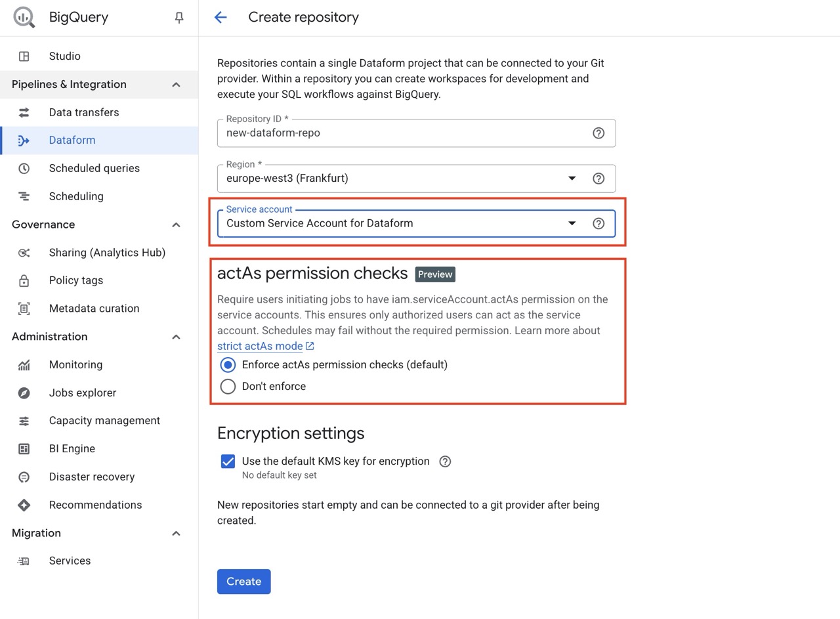Click the Create button

(243, 582)
